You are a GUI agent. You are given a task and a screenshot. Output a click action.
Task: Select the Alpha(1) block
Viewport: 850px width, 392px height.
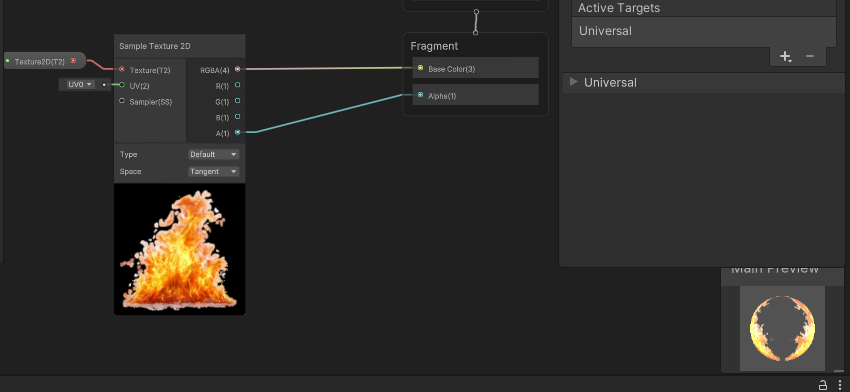point(475,95)
